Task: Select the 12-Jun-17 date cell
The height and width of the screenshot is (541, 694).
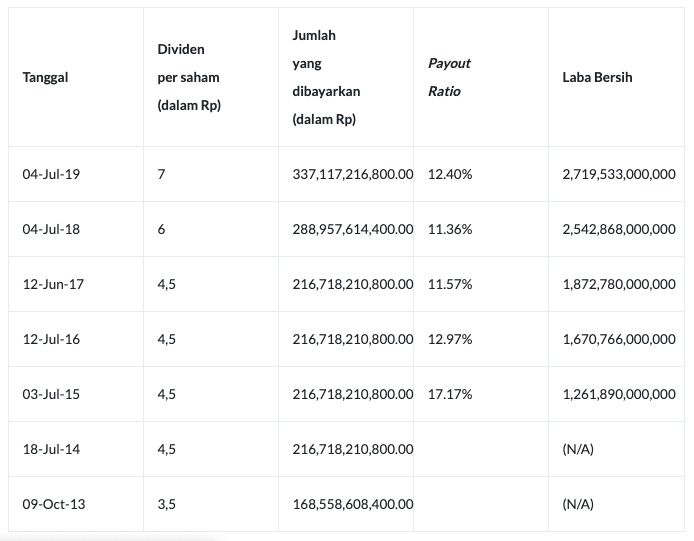Action: (x=53, y=284)
